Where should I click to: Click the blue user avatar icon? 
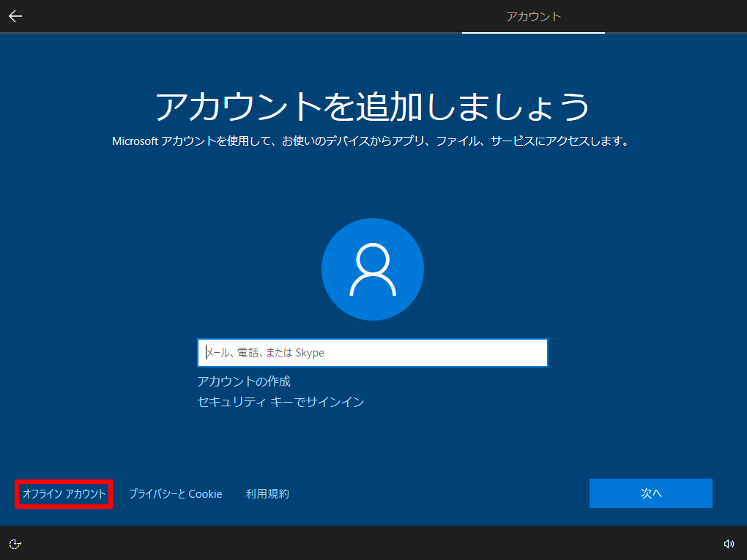pyautogui.click(x=373, y=269)
